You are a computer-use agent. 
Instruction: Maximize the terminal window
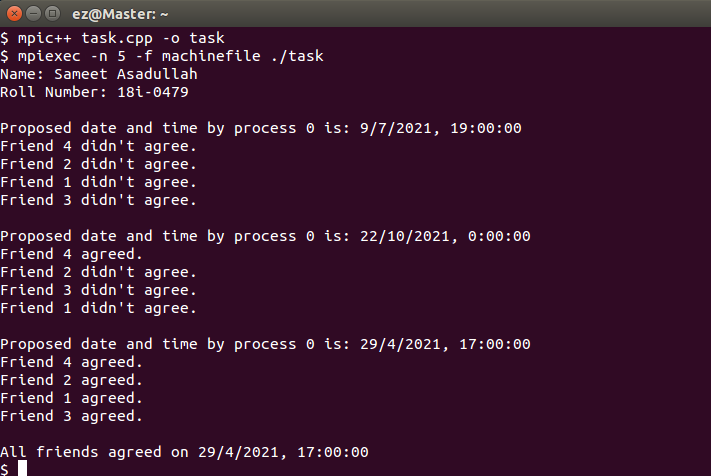coord(53,14)
